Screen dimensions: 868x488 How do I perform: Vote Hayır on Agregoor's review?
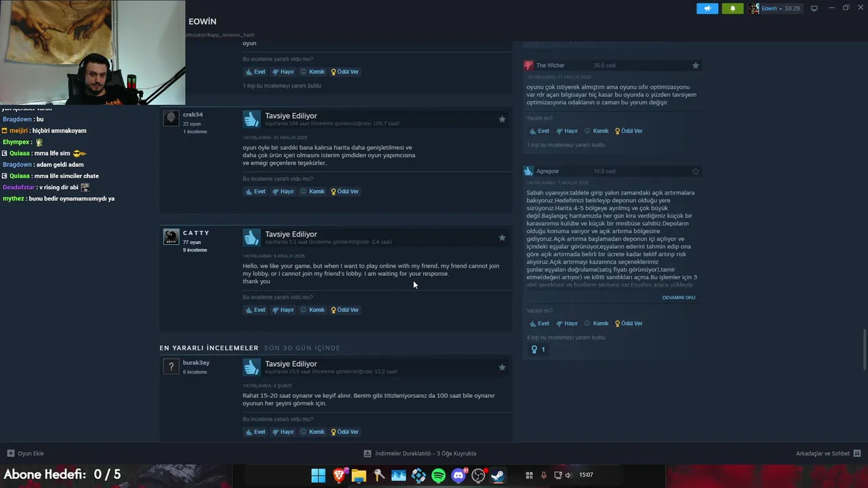pyautogui.click(x=567, y=323)
